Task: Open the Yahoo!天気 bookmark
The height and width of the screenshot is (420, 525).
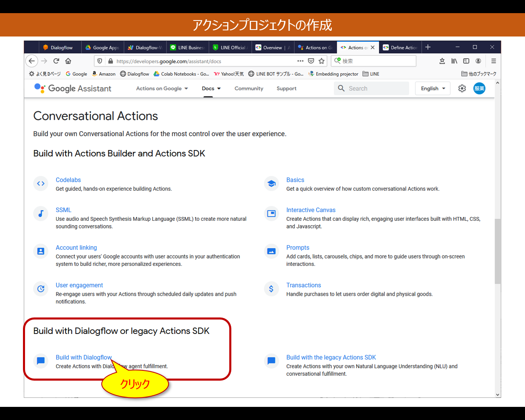Action: (229, 74)
